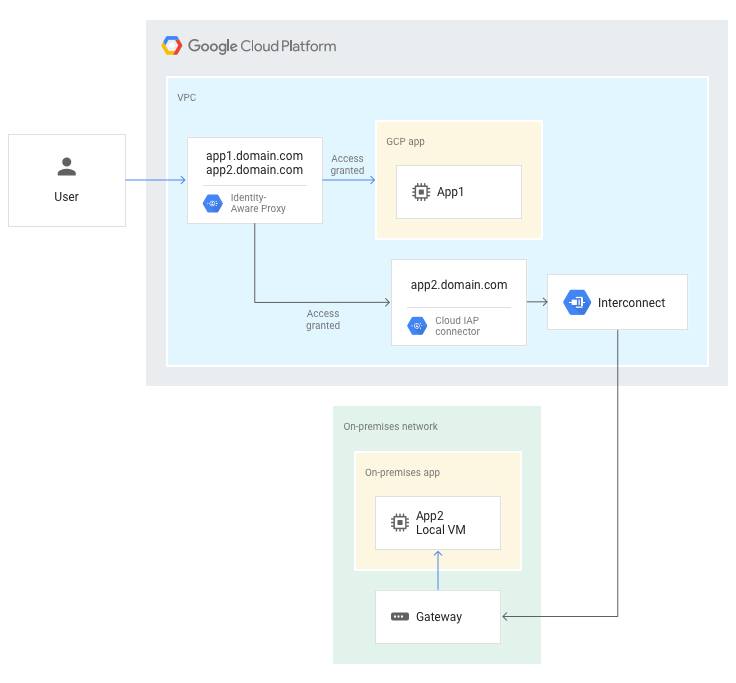
Task: Click app2.domain.com above Cloud IAP connector
Action: click(459, 285)
